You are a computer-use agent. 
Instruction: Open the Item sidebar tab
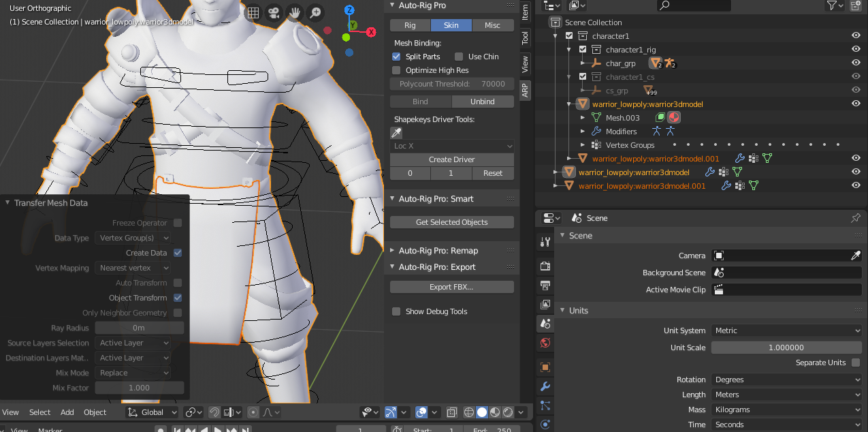(525, 12)
